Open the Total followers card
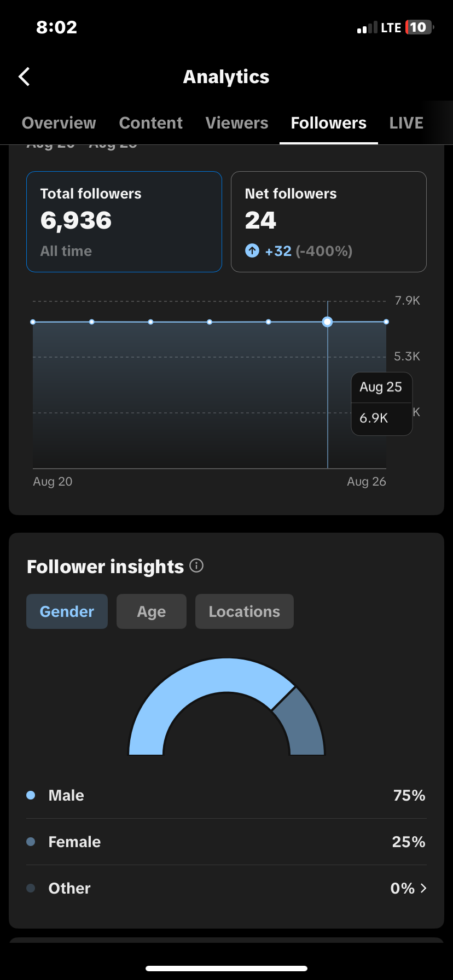The image size is (453, 980). (124, 221)
